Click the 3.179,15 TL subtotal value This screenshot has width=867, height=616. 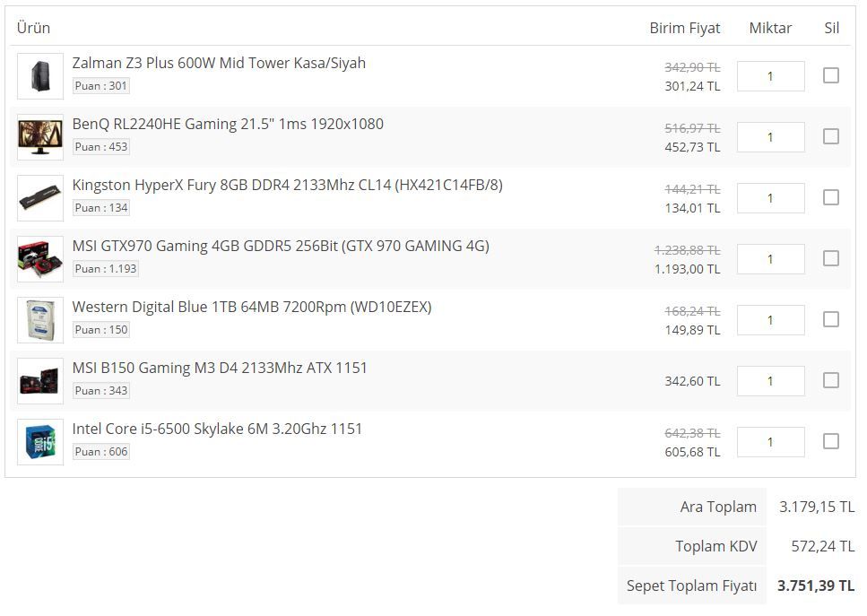pyautogui.click(x=817, y=508)
